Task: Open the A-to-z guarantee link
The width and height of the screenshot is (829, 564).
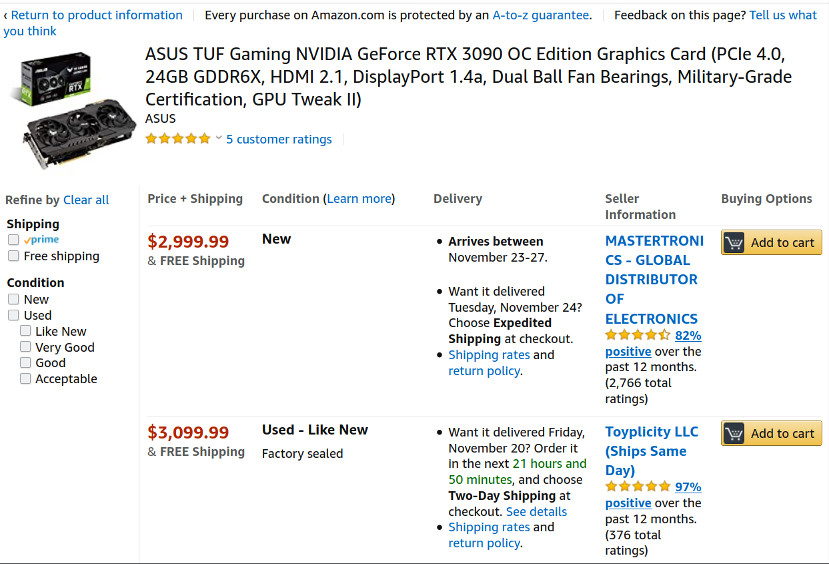Action: [x=541, y=15]
